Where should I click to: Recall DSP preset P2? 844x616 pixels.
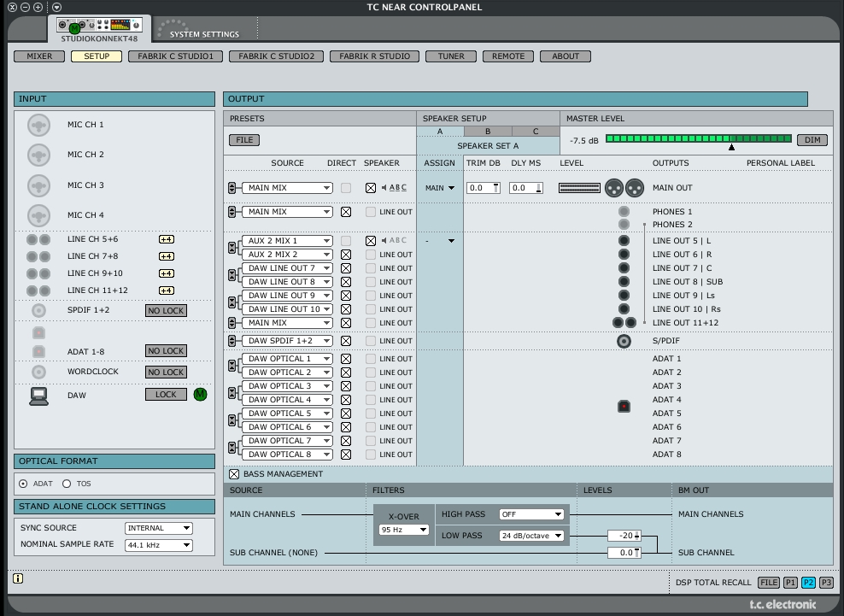[808, 583]
